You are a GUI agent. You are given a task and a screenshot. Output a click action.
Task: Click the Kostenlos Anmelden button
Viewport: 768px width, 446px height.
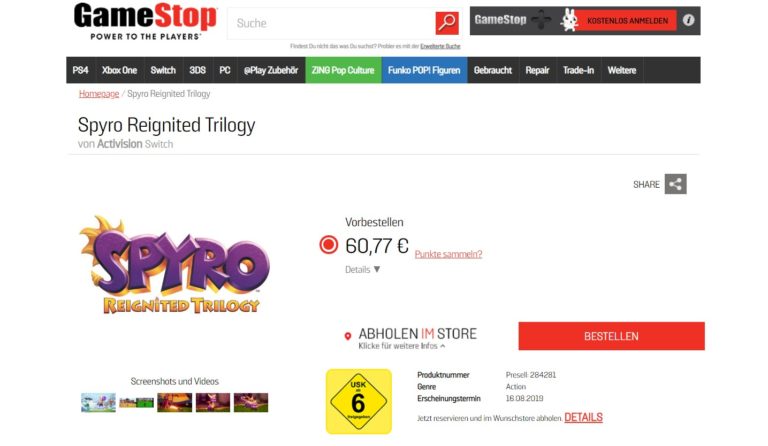point(627,21)
